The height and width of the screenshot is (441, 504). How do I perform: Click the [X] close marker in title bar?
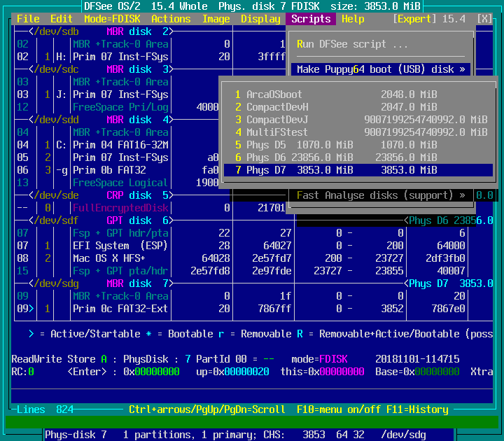[484, 19]
